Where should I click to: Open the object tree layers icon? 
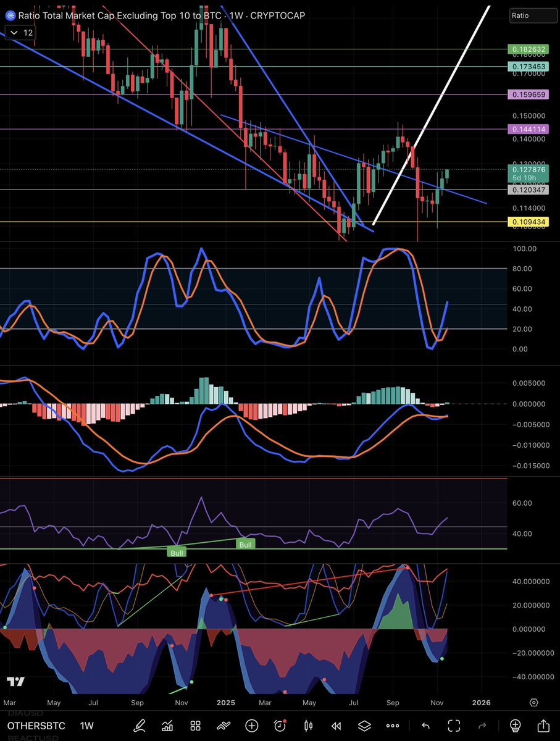364,726
